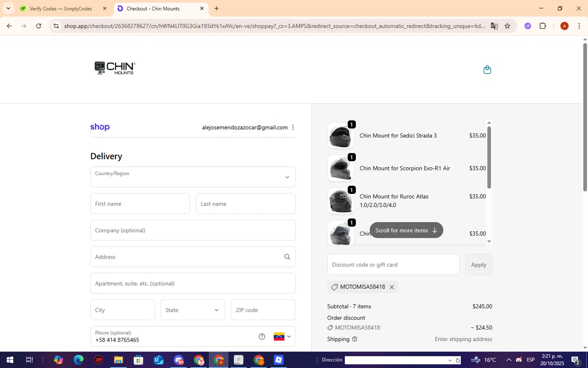Image resolution: width=588 pixels, height=368 pixels.
Task: Open the Extensions puzzle icon
Action: 543,26
